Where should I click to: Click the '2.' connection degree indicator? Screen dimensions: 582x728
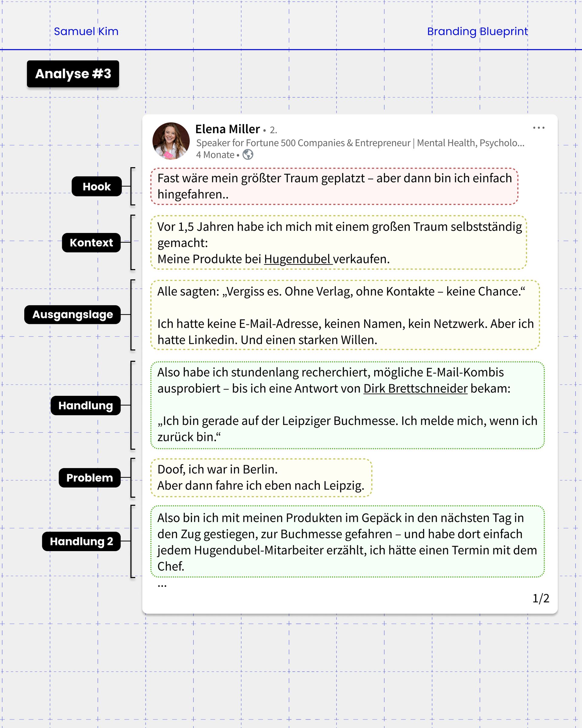coord(273,130)
